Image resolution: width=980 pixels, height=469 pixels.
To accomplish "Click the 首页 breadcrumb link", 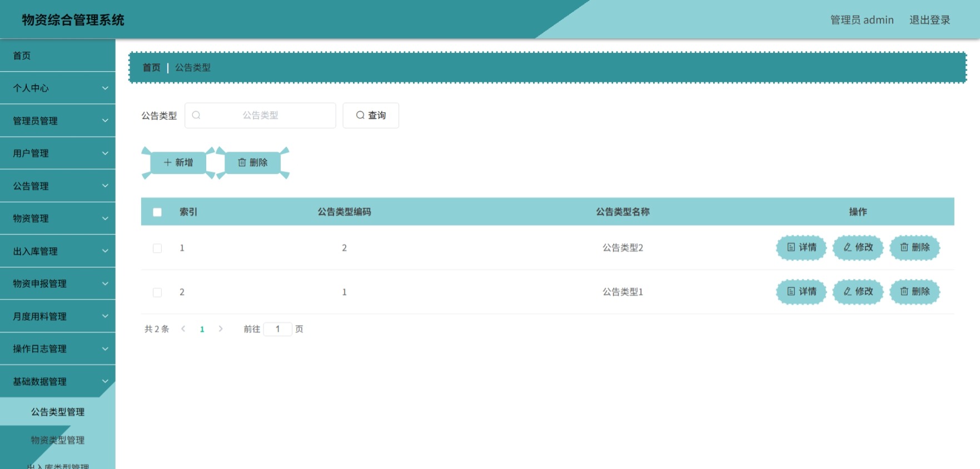I will (151, 67).
